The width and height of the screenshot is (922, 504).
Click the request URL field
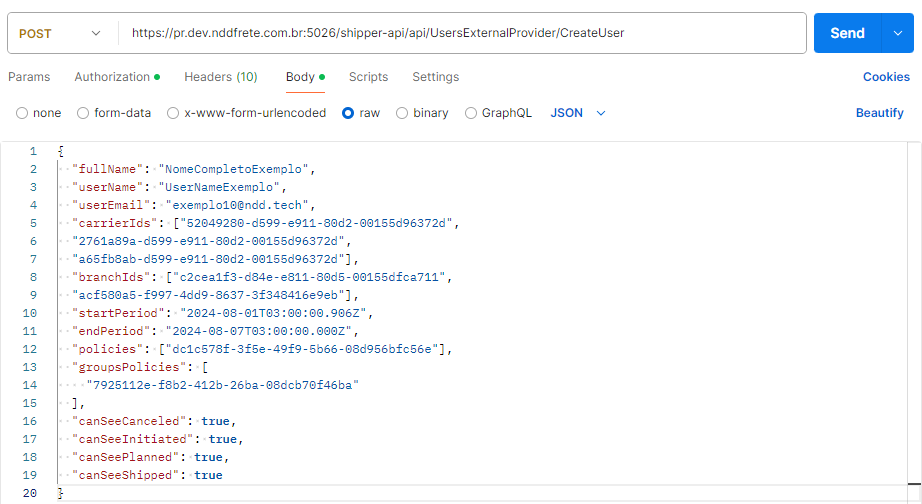coord(462,33)
